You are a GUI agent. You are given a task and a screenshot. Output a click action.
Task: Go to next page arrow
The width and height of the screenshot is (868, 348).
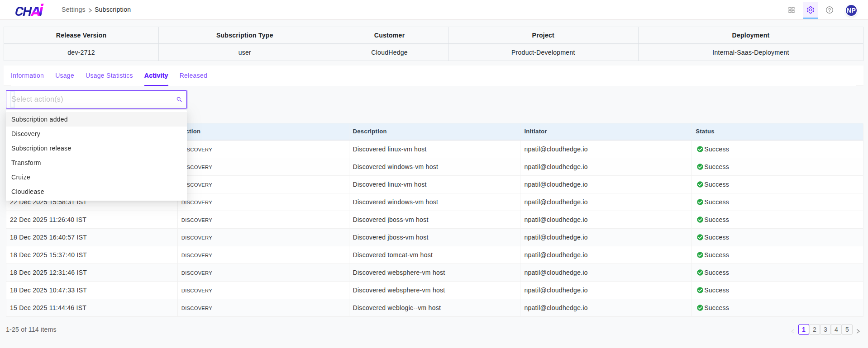858,331
